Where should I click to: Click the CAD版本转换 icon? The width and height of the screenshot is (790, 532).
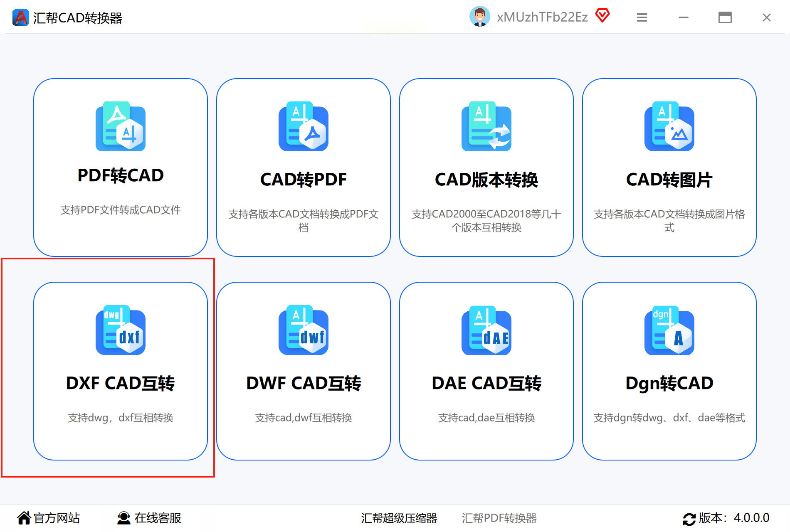pyautogui.click(x=486, y=126)
